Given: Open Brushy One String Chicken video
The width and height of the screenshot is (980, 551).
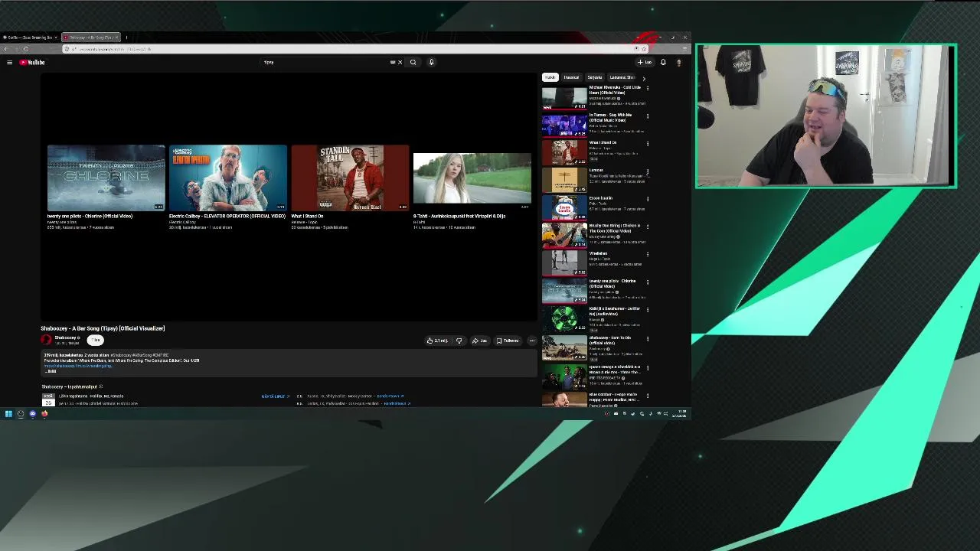Looking at the screenshot, I should pyautogui.click(x=564, y=236).
